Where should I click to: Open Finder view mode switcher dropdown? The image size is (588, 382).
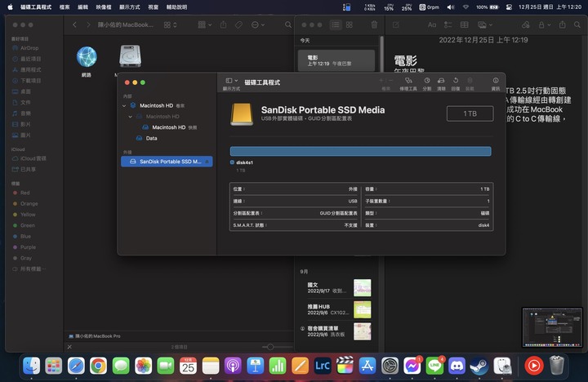[x=170, y=24]
